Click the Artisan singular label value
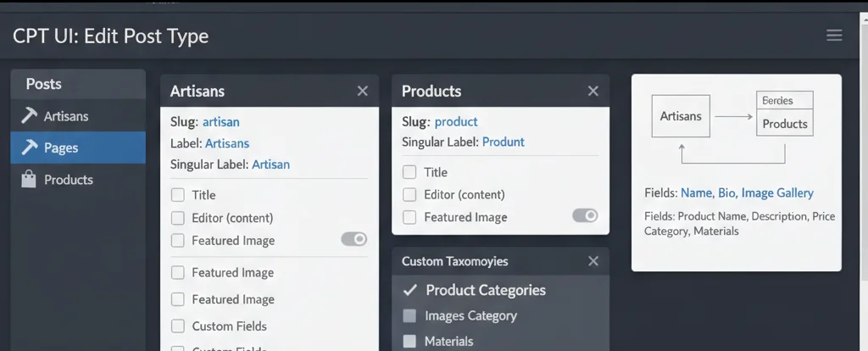The image size is (868, 351). 270,164
